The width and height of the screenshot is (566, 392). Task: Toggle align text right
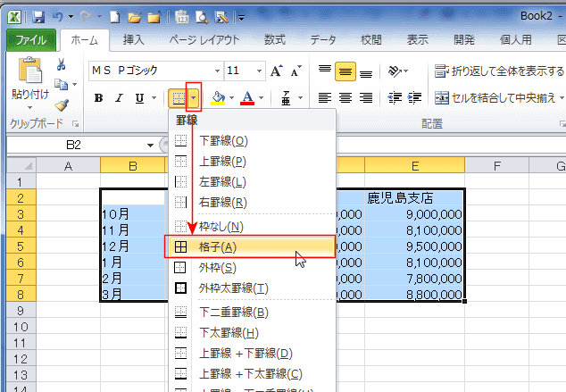coord(366,97)
